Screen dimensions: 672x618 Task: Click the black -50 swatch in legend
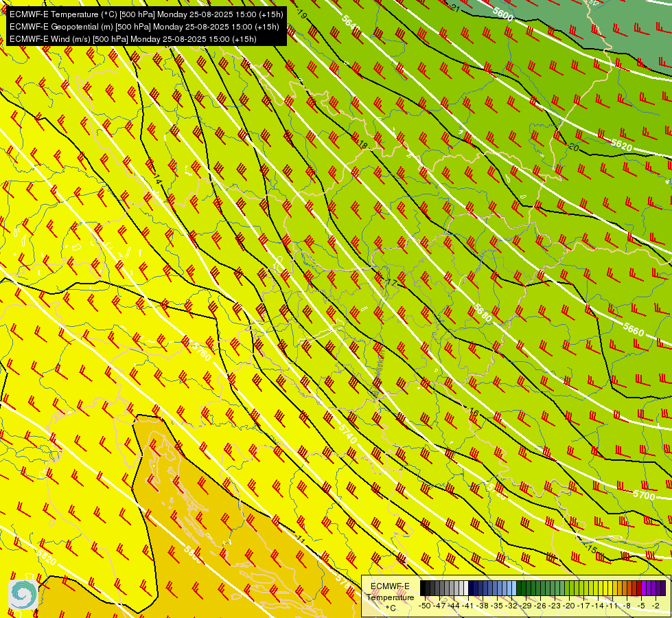(x=423, y=588)
